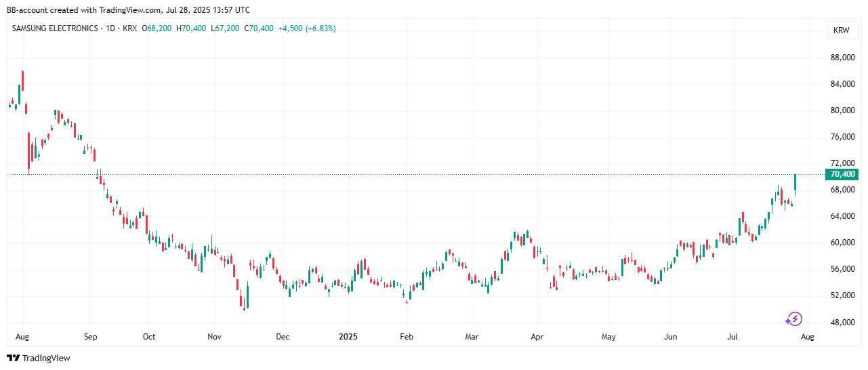Click the SAMSUNG ELECTRONICS symbol title

(x=56, y=28)
